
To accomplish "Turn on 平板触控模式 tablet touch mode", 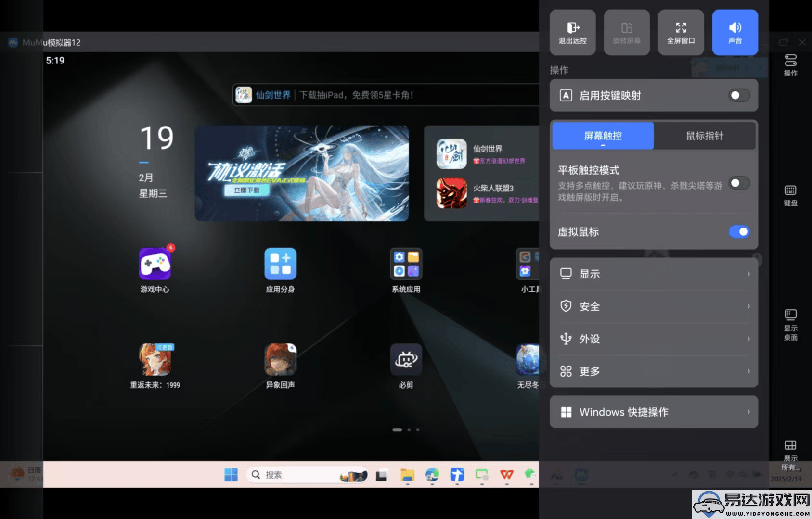I will (x=739, y=183).
